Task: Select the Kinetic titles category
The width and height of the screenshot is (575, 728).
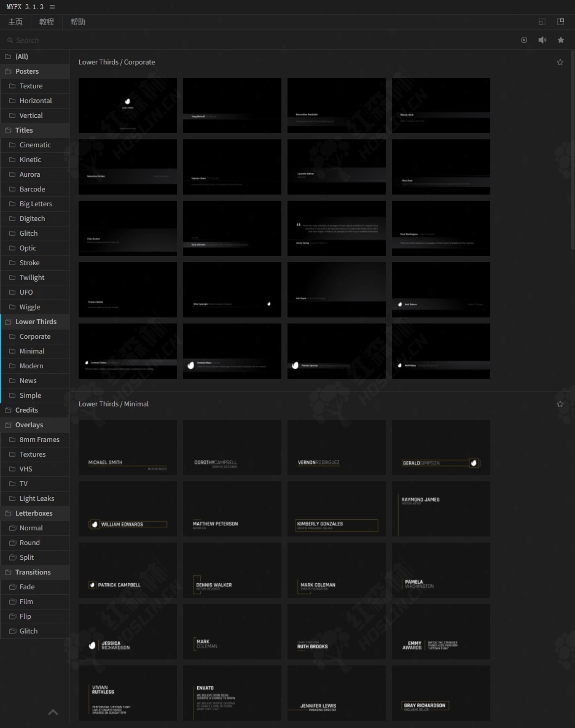Action: coord(35,160)
